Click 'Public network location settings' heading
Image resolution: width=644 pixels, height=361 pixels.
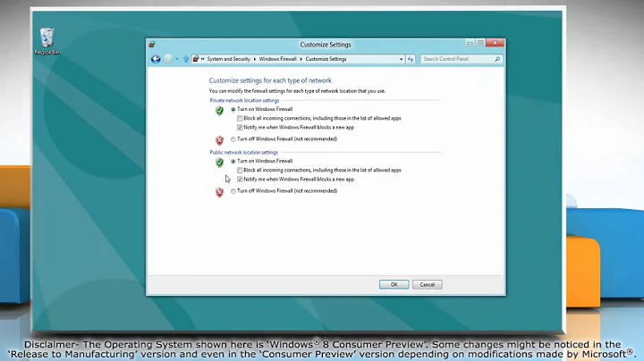click(x=244, y=153)
